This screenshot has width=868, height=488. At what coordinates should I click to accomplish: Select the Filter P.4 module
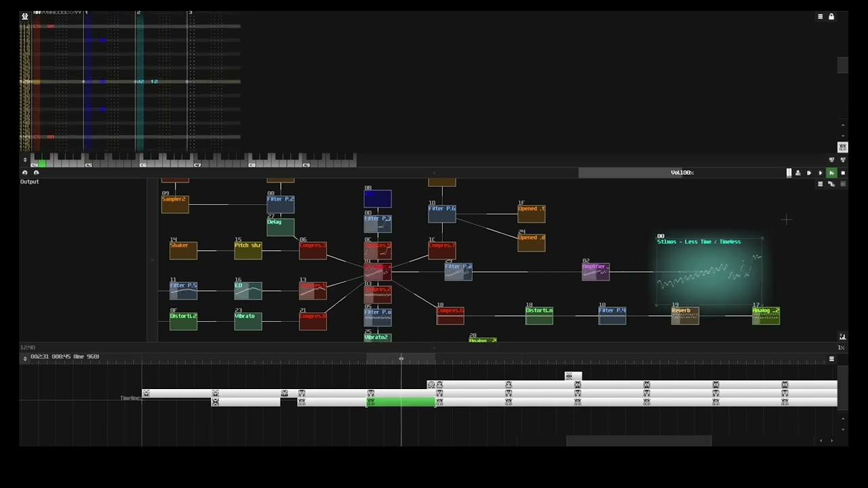click(x=612, y=316)
